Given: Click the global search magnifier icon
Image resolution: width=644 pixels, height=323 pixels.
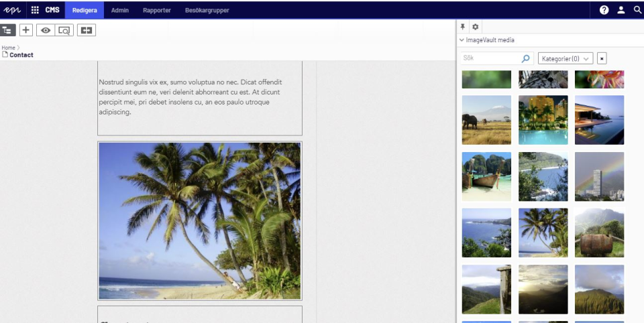Looking at the screenshot, I should [x=637, y=10].
